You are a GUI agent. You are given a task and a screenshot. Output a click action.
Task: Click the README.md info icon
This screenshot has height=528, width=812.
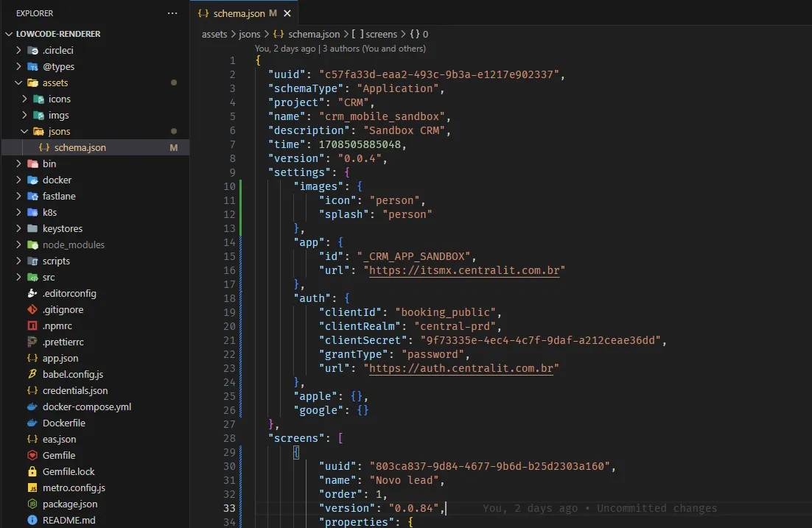click(x=32, y=520)
